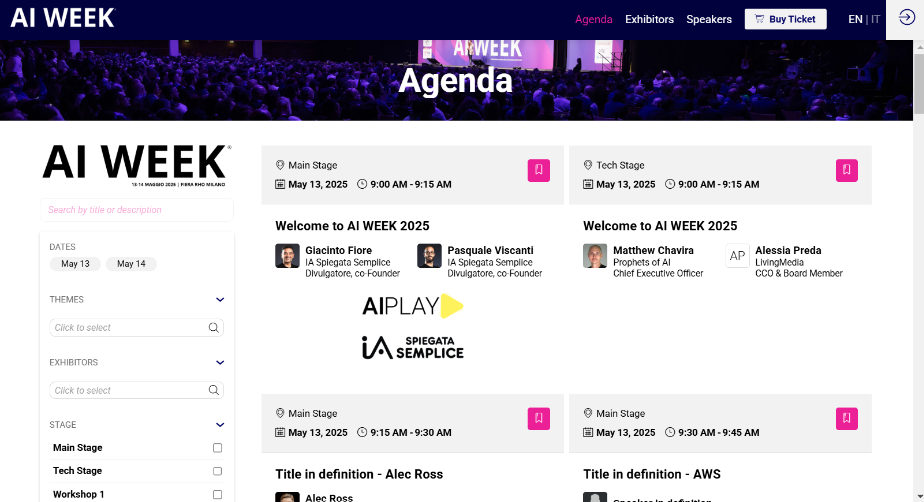The image size is (924, 502).
Task: Click the Tech Stage location label on card
Action: (x=620, y=166)
